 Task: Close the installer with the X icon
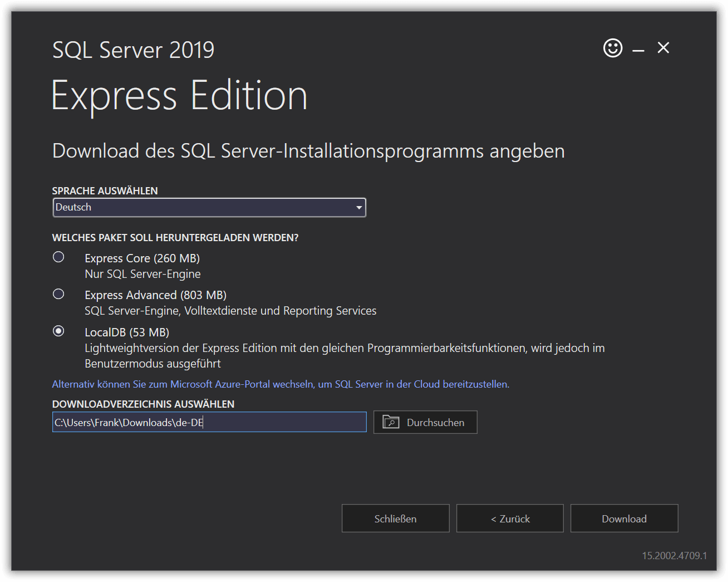[x=663, y=48]
